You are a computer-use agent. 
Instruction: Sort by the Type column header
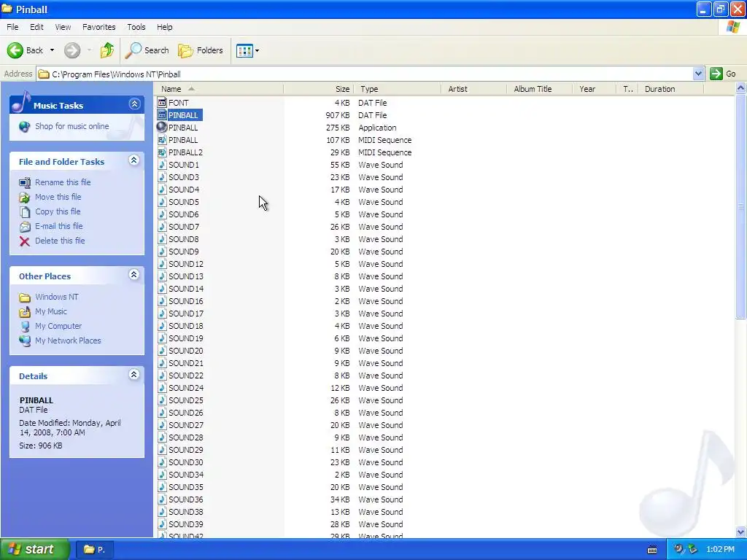coord(397,89)
